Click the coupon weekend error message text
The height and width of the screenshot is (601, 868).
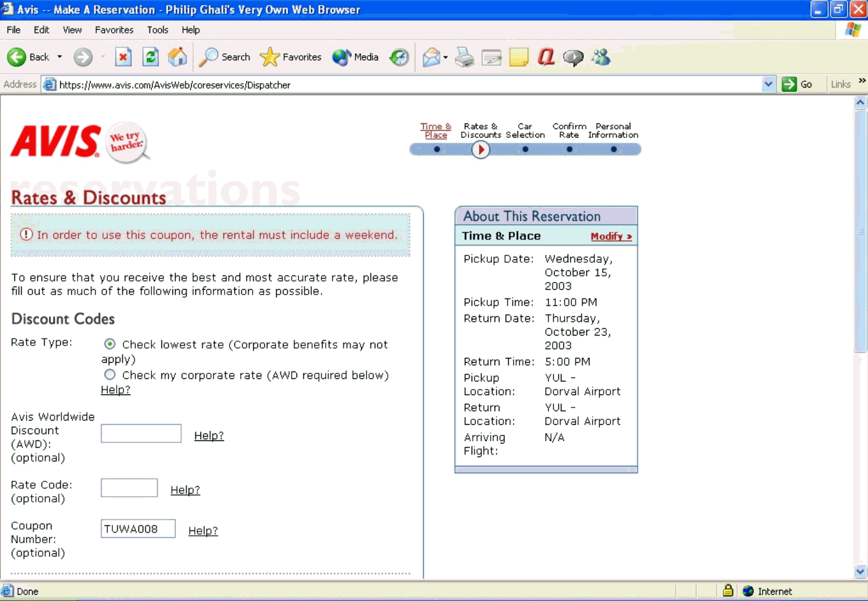(217, 235)
